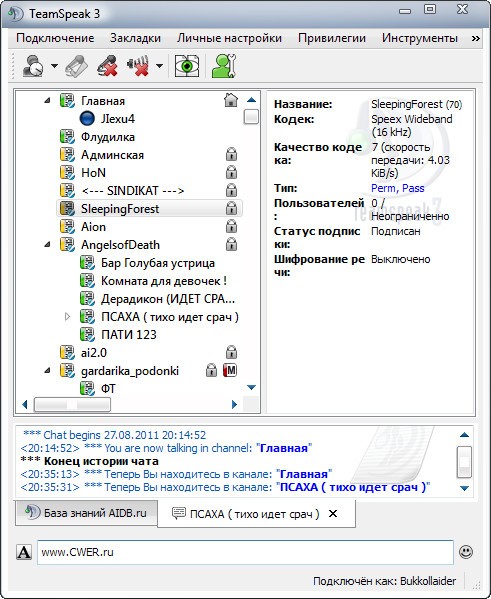Open the Привилегии menu
491x599 pixels.
coord(332,38)
